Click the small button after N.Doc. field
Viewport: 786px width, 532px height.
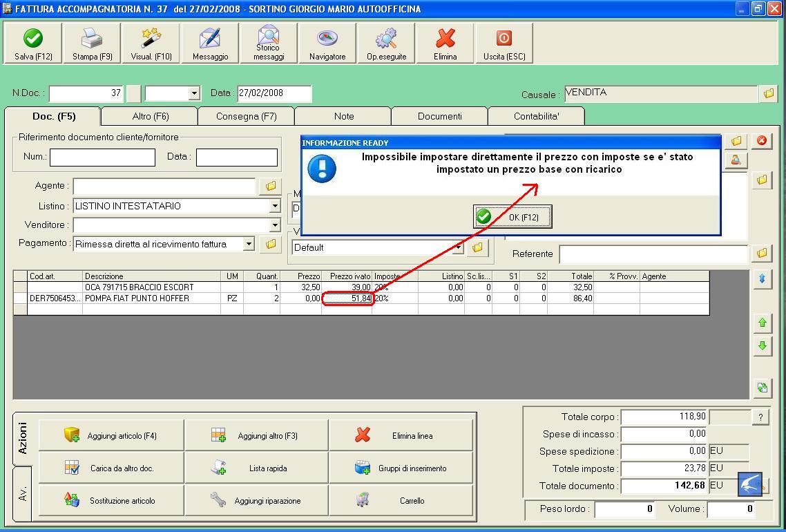(133, 94)
